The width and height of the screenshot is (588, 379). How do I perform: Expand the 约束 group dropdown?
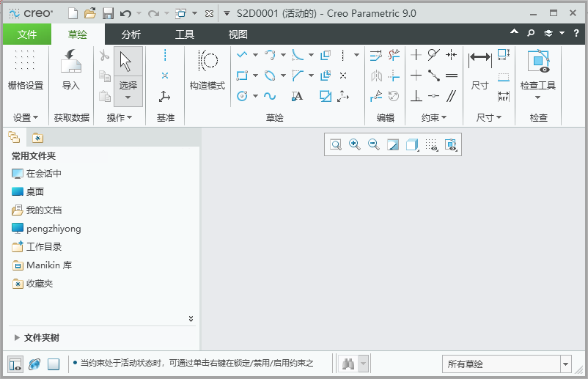[433, 118]
